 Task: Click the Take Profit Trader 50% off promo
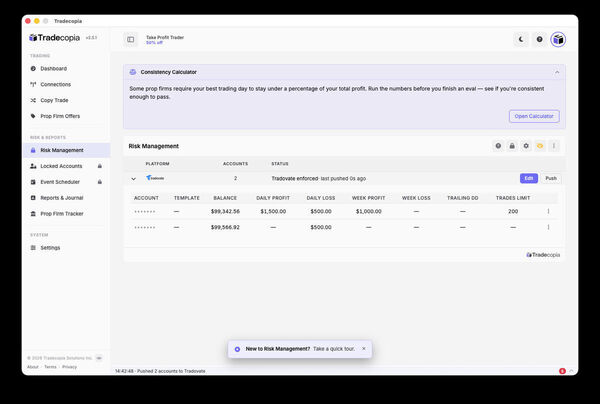pyautogui.click(x=165, y=40)
